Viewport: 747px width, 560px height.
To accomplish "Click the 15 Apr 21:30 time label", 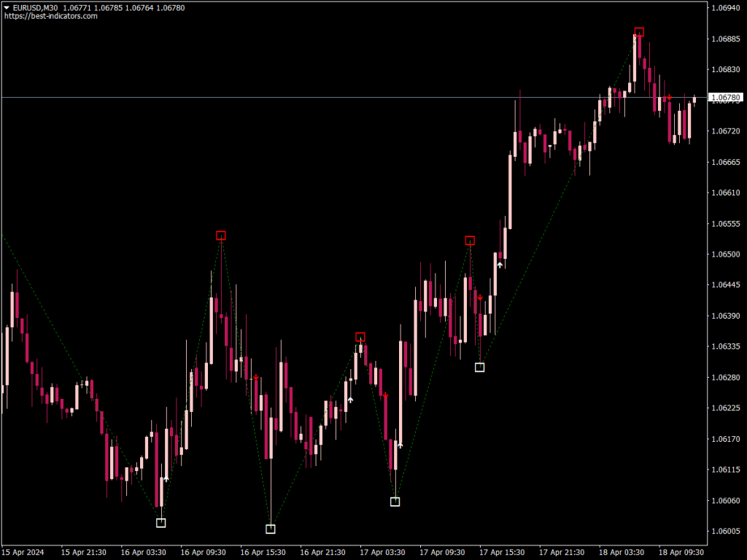I will (83, 553).
